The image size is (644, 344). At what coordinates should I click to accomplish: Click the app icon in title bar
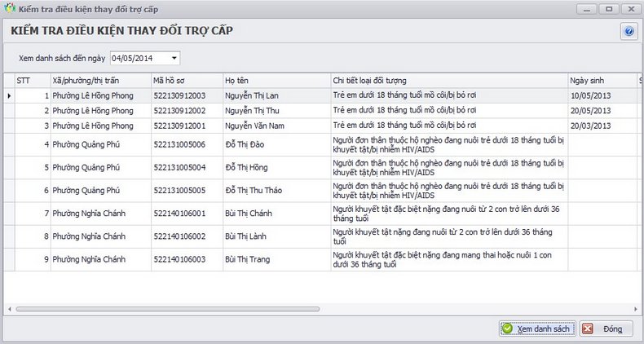[10, 8]
